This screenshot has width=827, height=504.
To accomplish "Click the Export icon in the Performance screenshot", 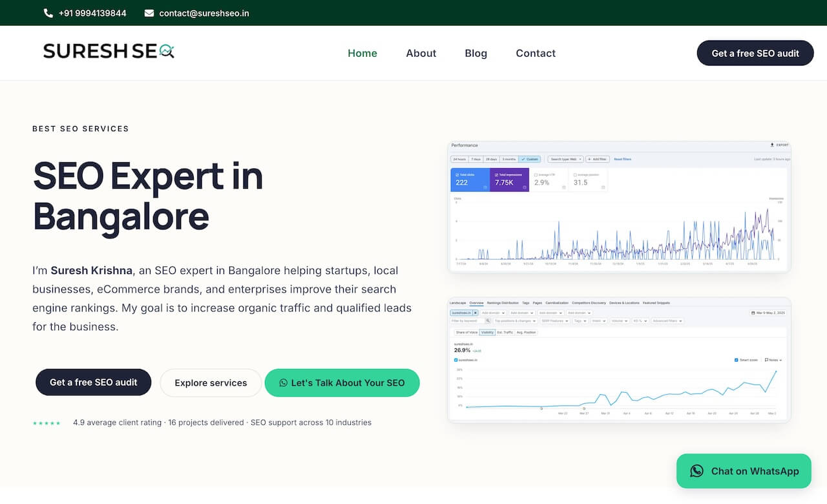I will tap(772, 145).
